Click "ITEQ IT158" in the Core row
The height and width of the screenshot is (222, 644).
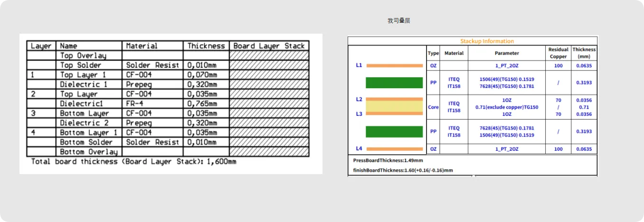tap(454, 107)
